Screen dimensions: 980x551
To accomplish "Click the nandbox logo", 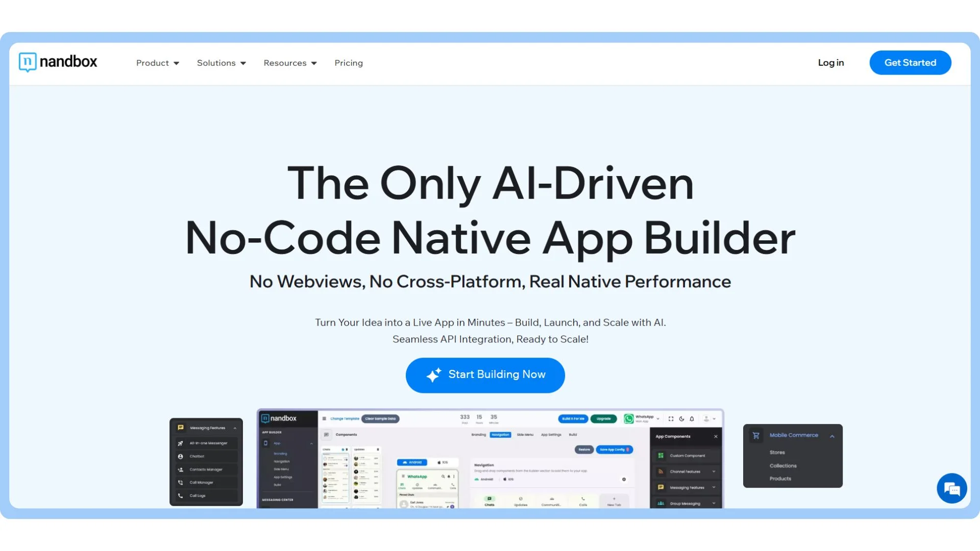I will click(x=58, y=62).
